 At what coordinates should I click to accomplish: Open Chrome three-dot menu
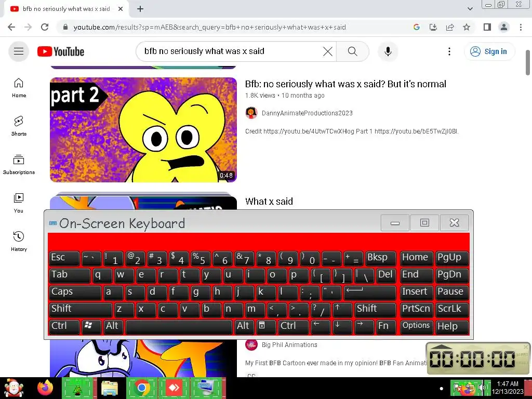coord(521,27)
